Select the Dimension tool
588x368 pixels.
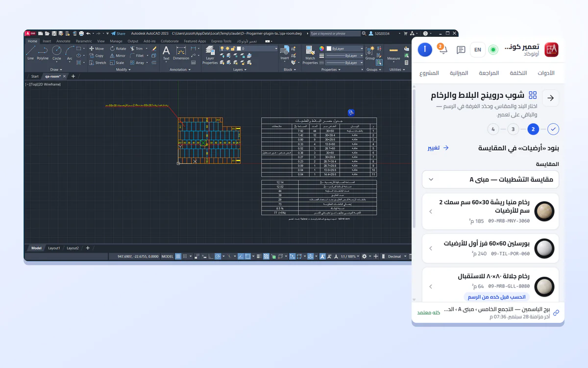click(x=181, y=53)
